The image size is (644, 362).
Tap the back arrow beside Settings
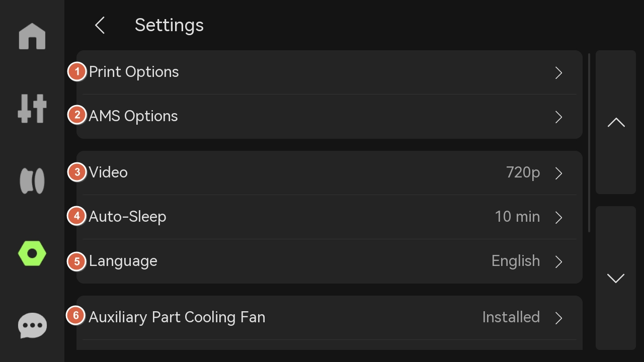click(100, 25)
